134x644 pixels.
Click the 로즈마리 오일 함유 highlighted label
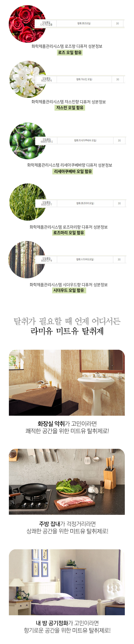click(69, 233)
